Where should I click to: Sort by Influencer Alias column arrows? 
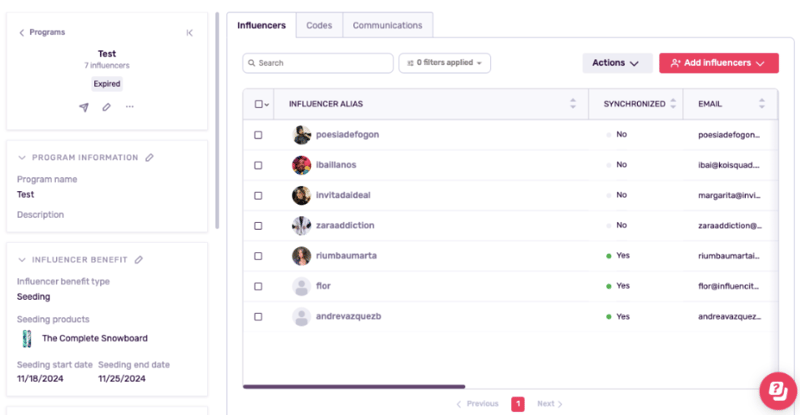point(573,104)
